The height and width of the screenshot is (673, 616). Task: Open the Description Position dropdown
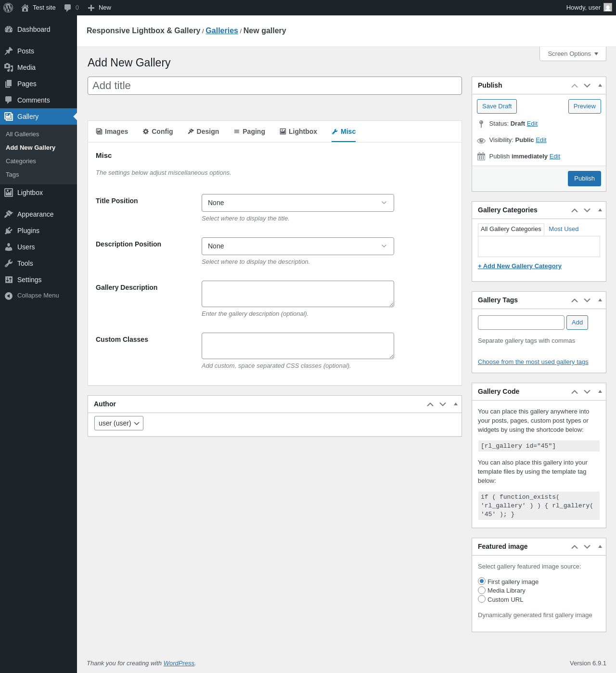click(298, 246)
